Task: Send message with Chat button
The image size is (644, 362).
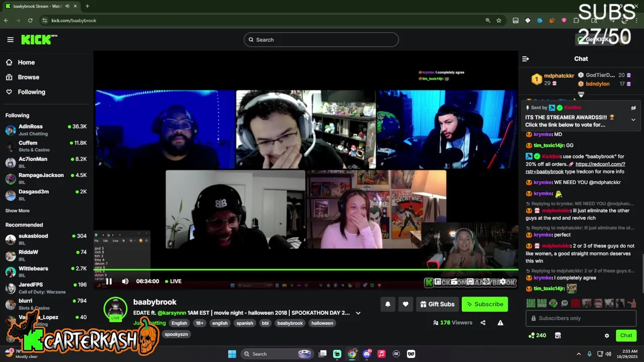Action: click(x=626, y=335)
